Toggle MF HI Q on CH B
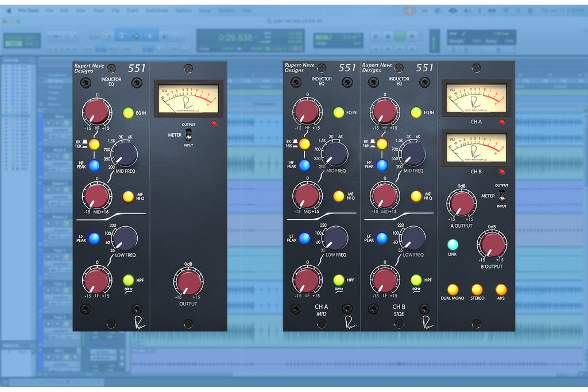The height and width of the screenshot is (392, 588). pos(416,196)
